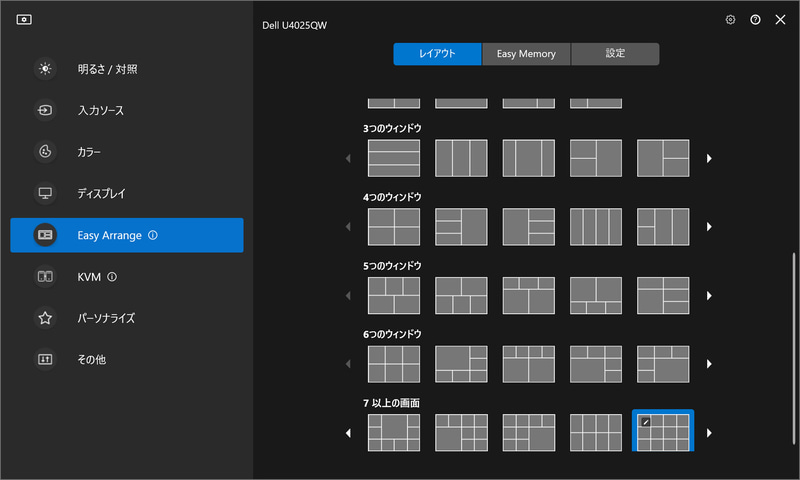Select the レイアウト tab

tap(437, 54)
